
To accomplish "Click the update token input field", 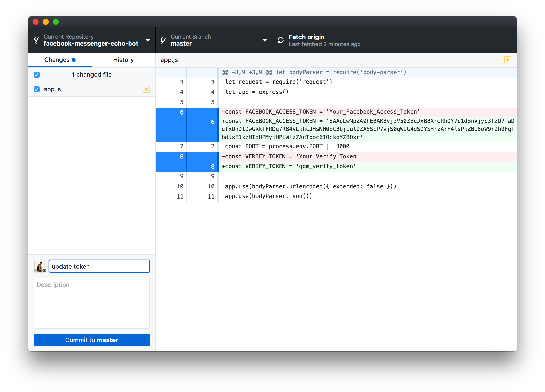I will coord(99,266).
